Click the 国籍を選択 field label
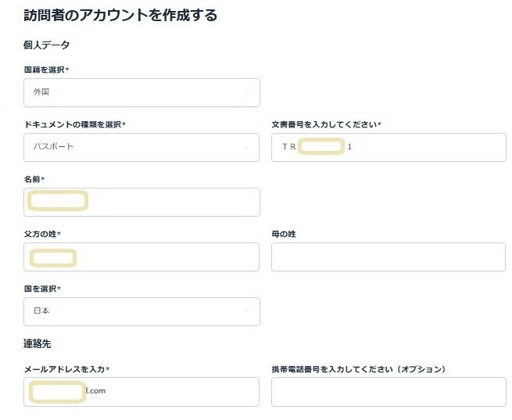 [x=46, y=70]
